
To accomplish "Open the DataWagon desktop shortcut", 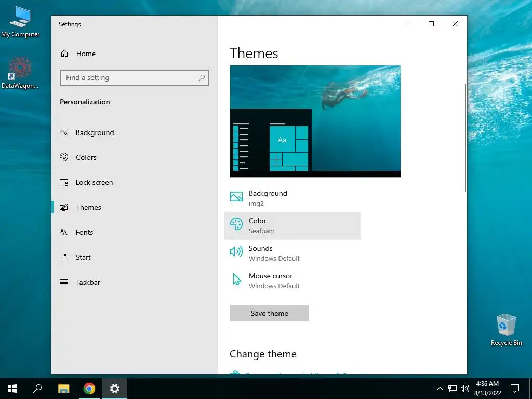I will [x=20, y=73].
